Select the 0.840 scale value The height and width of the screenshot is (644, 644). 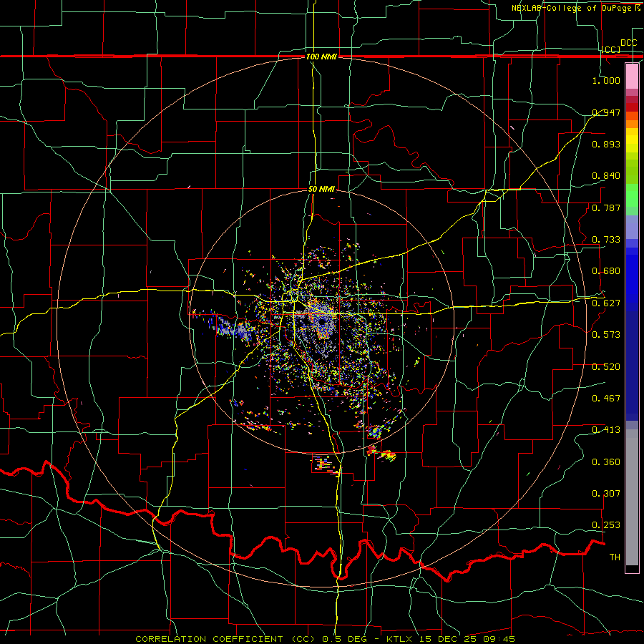click(606, 176)
